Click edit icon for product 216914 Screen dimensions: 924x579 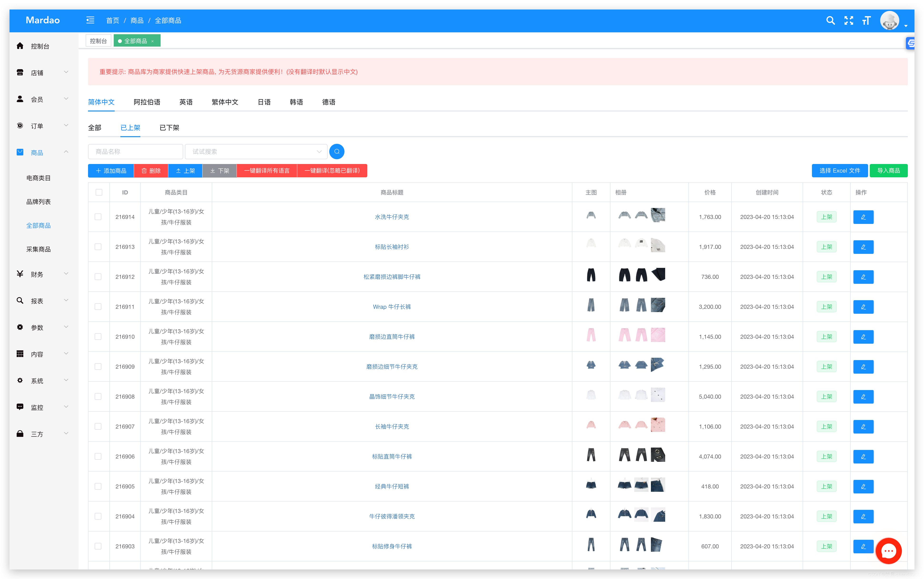(863, 217)
